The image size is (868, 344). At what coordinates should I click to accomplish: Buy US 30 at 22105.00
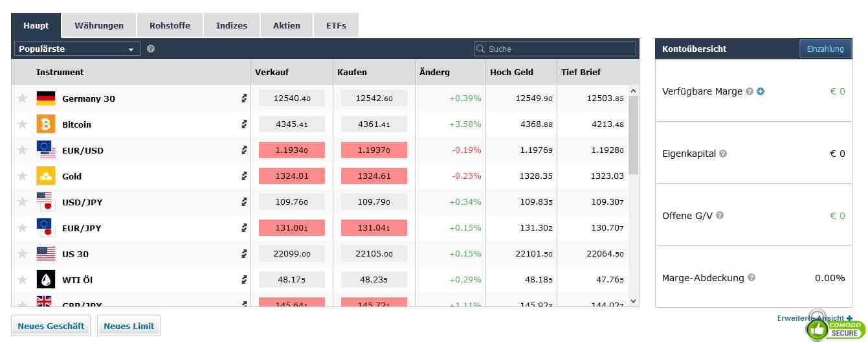(374, 254)
